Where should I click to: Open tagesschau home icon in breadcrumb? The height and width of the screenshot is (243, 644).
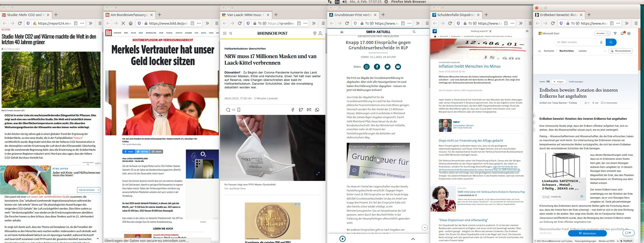click(x=435, y=36)
